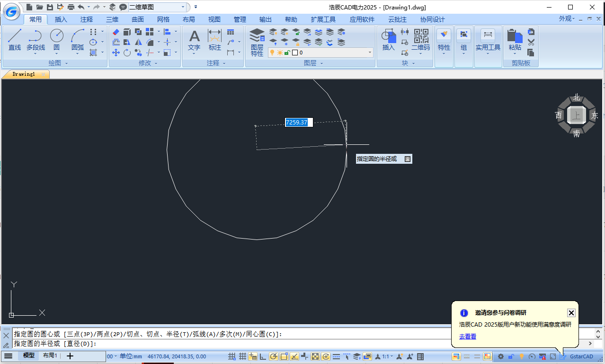Switch to the 注释 ribbon tab
The height and width of the screenshot is (364, 605).
87,19
